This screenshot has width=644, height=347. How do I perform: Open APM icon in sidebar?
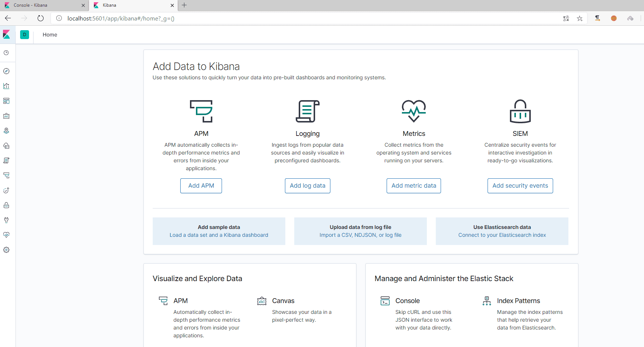click(x=6, y=175)
